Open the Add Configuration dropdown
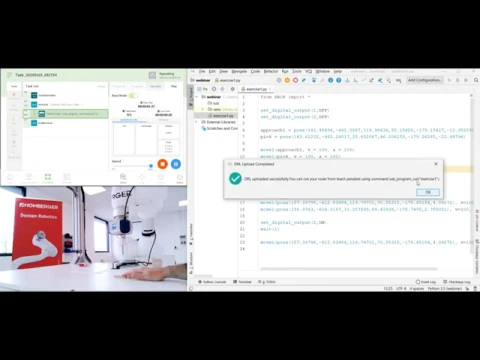 click(424, 80)
